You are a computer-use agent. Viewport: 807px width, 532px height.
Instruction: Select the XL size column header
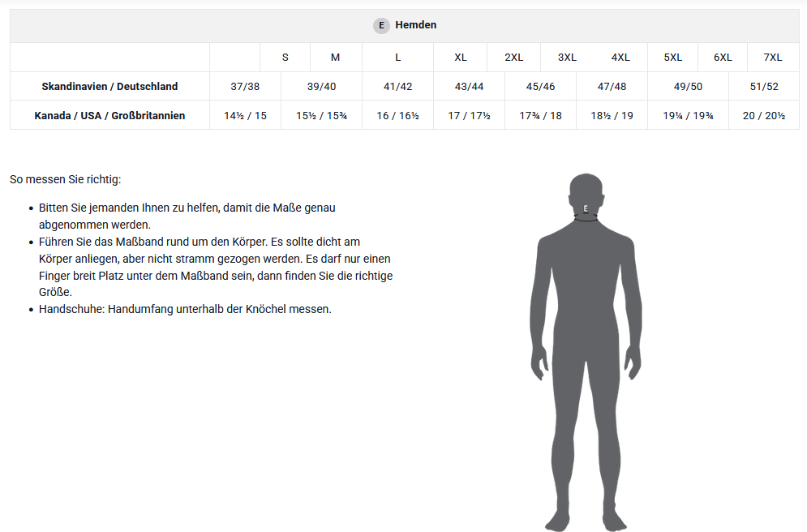461,58
